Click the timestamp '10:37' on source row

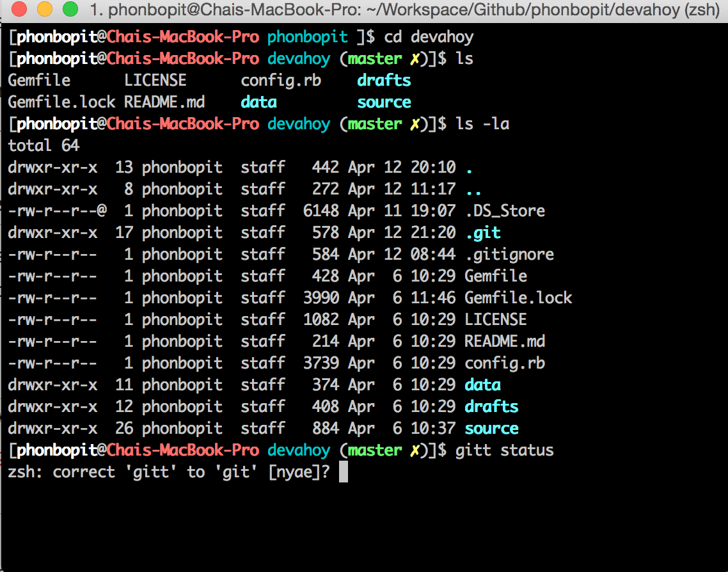pos(433,429)
